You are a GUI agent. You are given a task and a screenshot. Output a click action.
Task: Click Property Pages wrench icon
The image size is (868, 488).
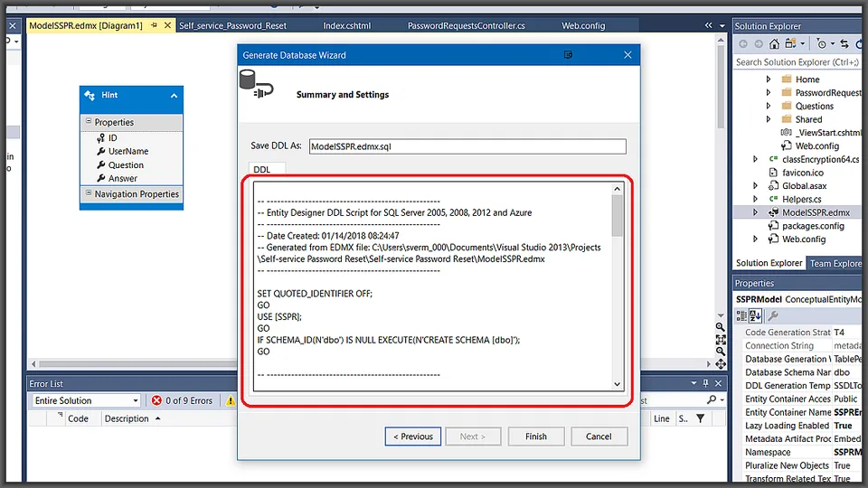tap(773, 316)
